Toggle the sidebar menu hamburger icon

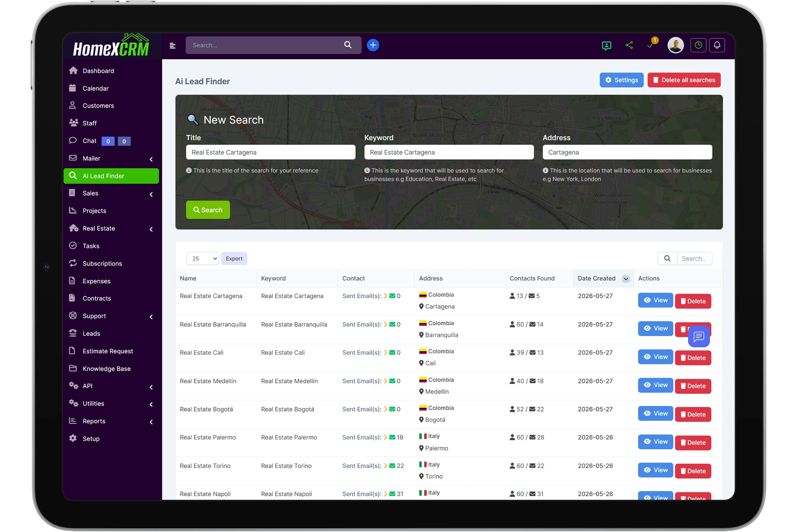pos(172,45)
